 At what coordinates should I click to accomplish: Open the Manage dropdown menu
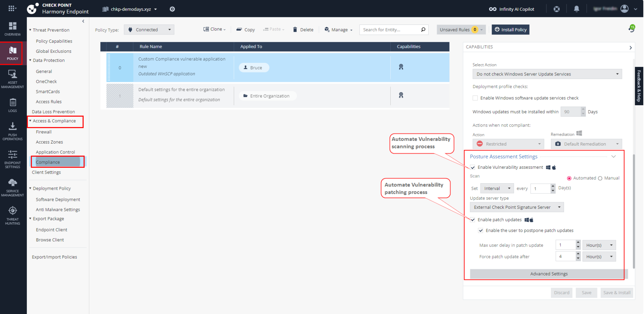coord(339,30)
